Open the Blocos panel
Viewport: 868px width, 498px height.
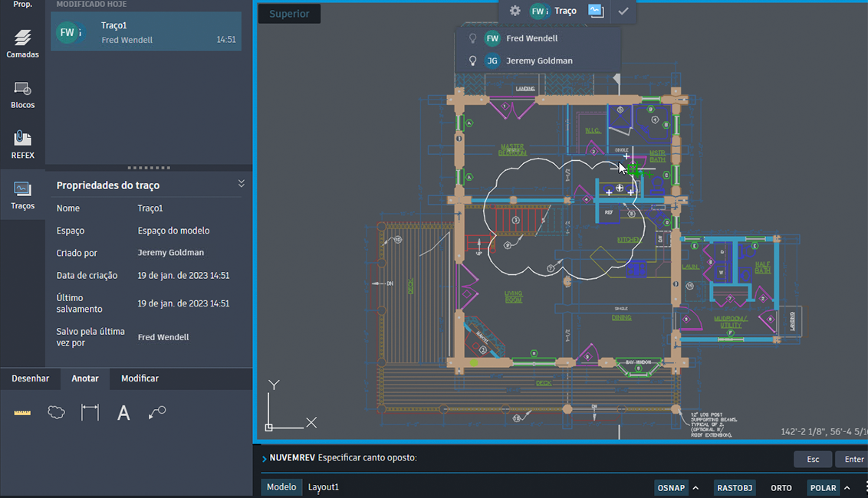(x=22, y=93)
